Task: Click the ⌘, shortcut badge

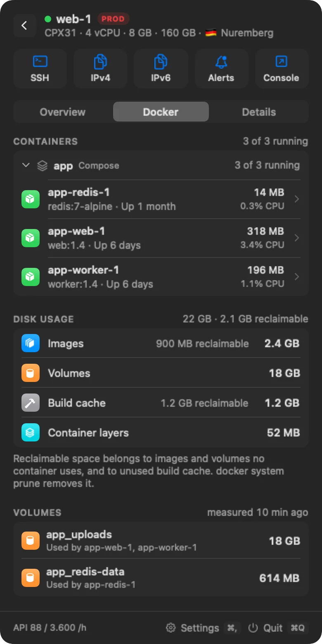Action: point(232,628)
